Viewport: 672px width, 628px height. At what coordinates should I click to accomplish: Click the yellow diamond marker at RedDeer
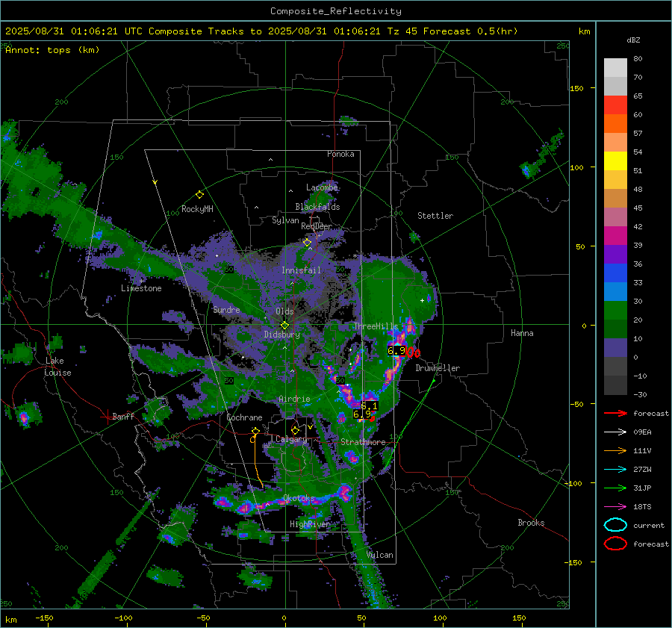(x=307, y=243)
